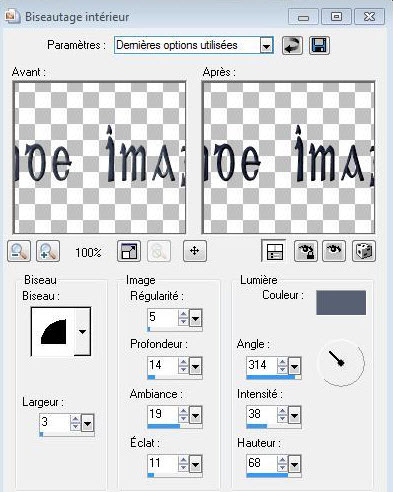The height and width of the screenshot is (492, 393).
Task: Fit image to preview window icon
Action: tap(129, 251)
